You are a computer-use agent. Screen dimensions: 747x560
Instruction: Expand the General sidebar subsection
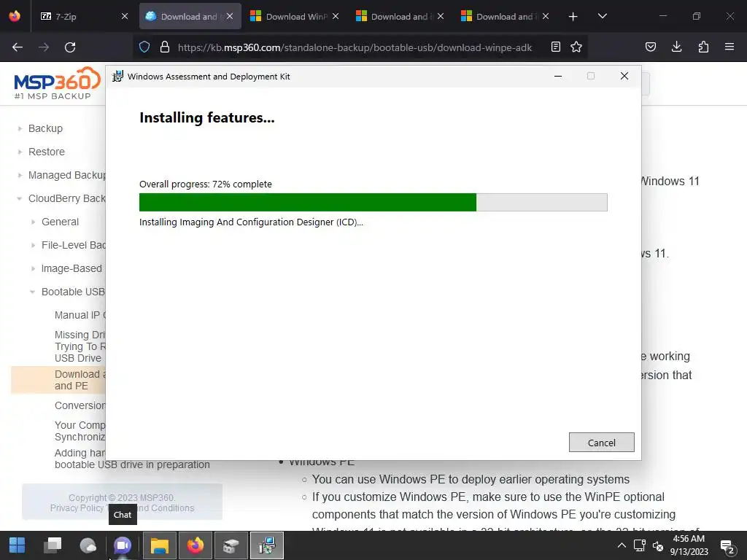tap(33, 222)
